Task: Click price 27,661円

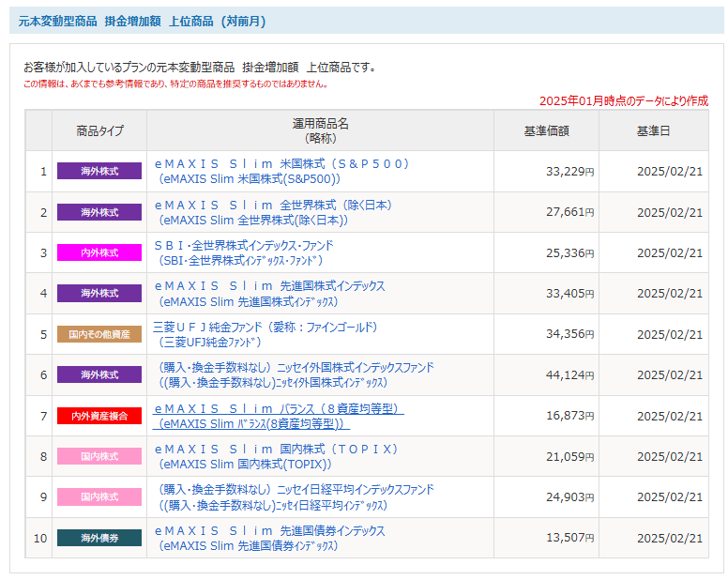Action: coord(569,212)
